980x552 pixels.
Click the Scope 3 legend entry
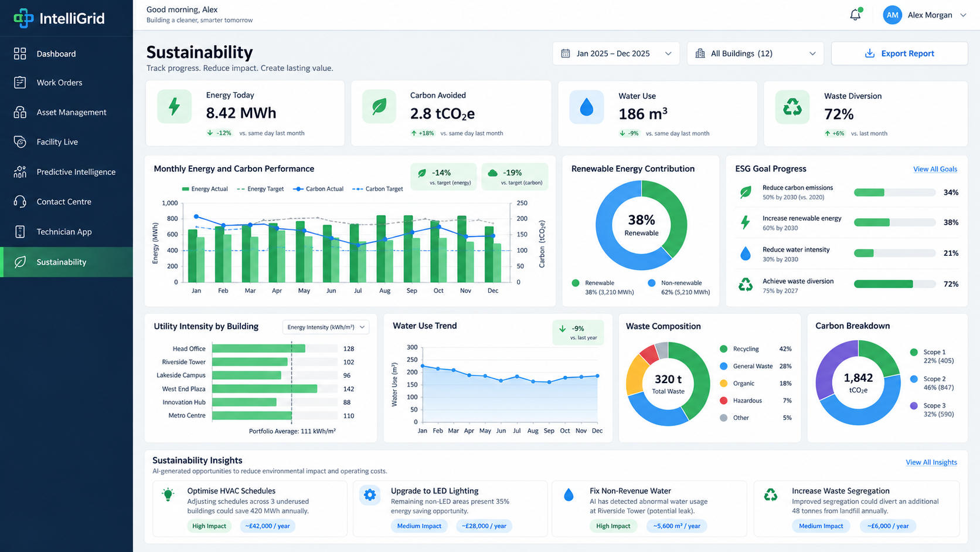[x=932, y=409]
